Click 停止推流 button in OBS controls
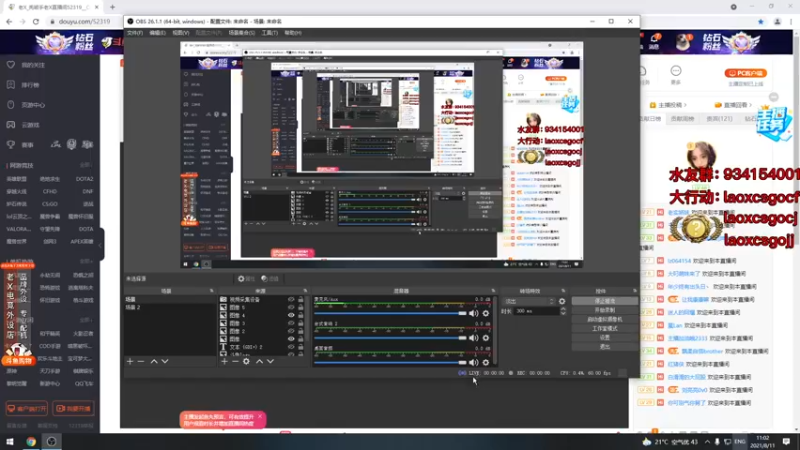 tap(605, 301)
